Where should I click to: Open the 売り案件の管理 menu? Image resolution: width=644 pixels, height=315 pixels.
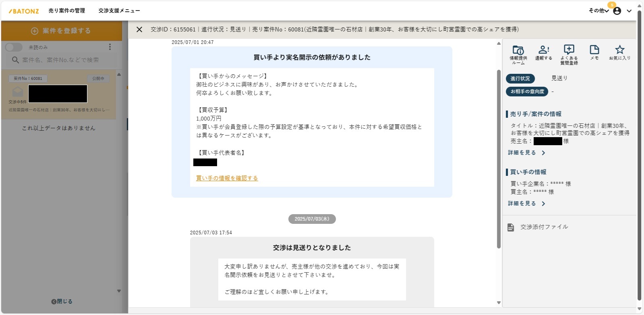pos(67,11)
